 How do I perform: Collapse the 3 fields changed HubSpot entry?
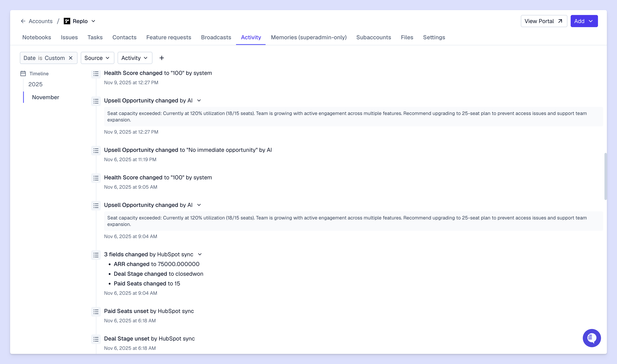click(200, 254)
